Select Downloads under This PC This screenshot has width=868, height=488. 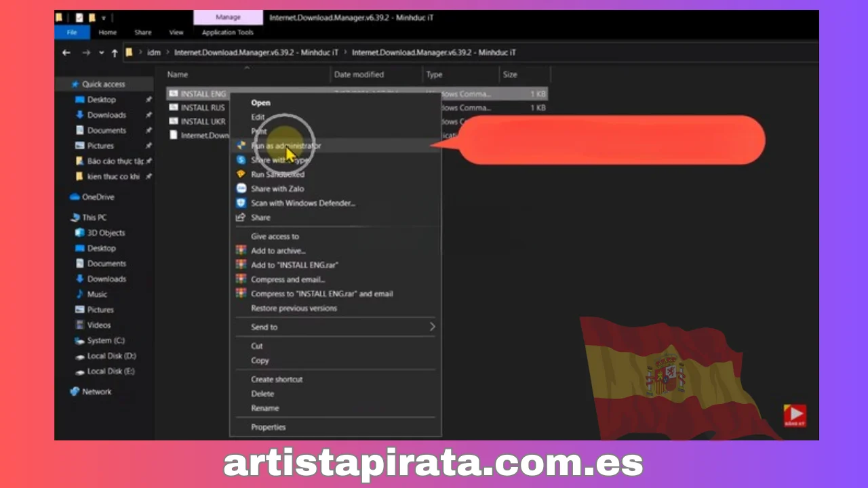tap(106, 279)
